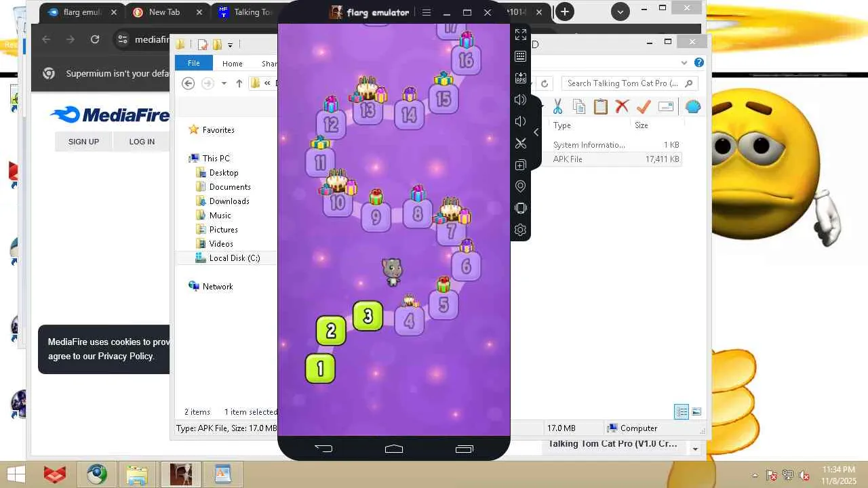
Task: Select Local Disk (C:) in navigation pane
Action: [235, 258]
